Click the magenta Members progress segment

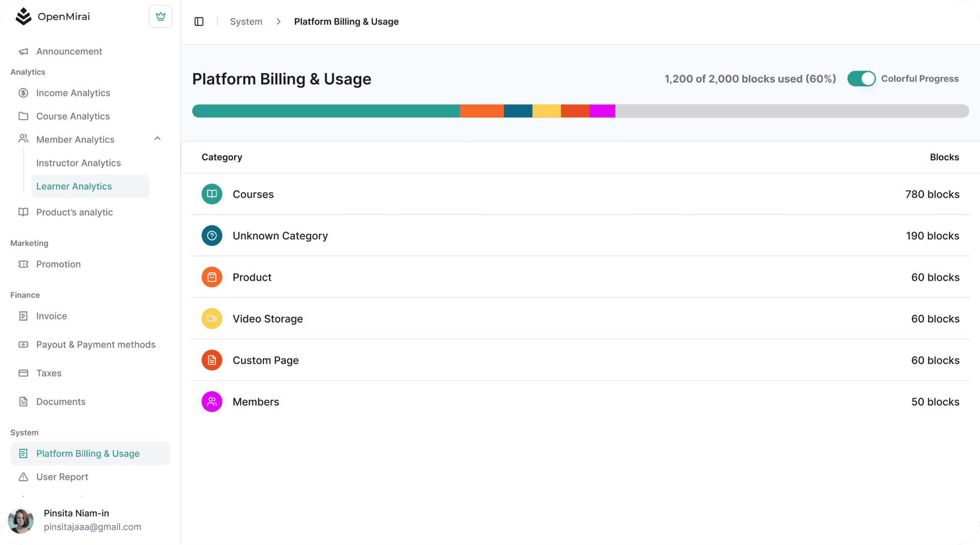click(602, 111)
